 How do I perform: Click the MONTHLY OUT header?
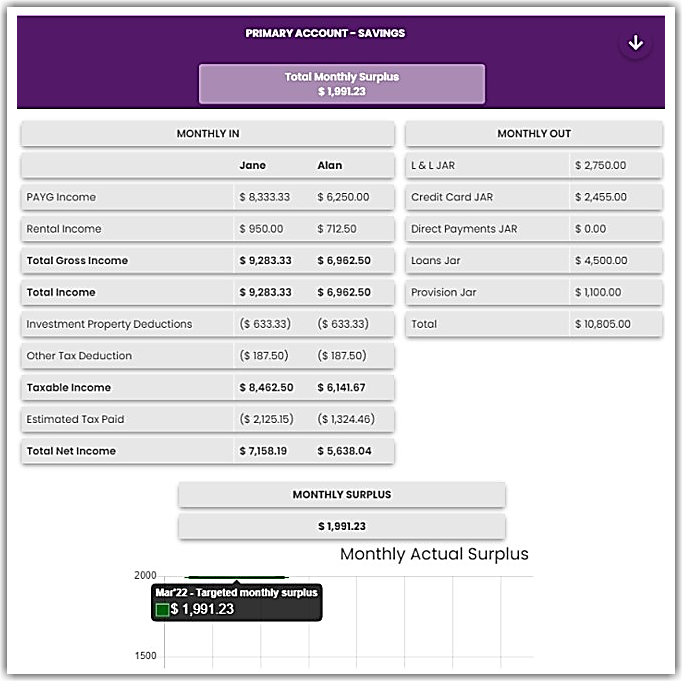[x=534, y=134]
